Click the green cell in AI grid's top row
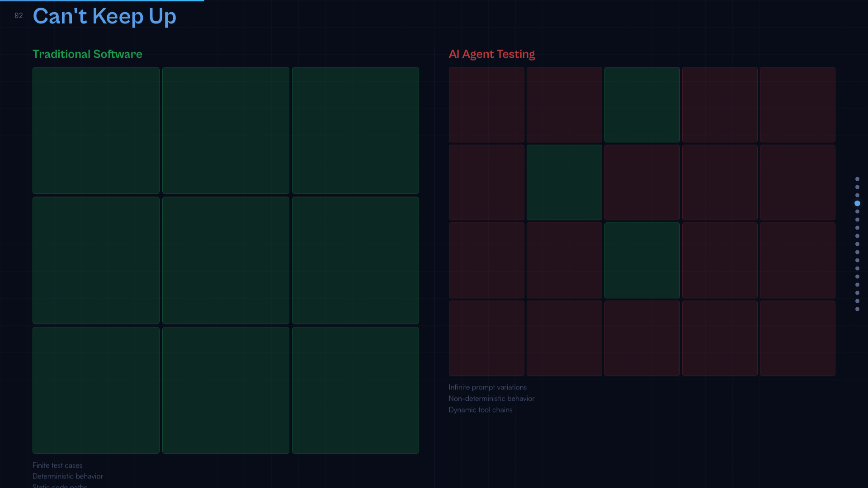The height and width of the screenshot is (488, 868). click(642, 104)
